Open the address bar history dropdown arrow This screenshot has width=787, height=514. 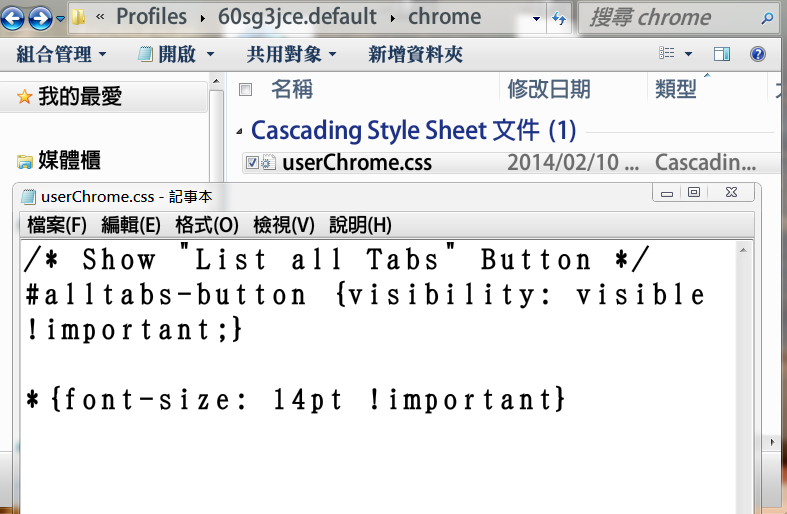tap(537, 18)
